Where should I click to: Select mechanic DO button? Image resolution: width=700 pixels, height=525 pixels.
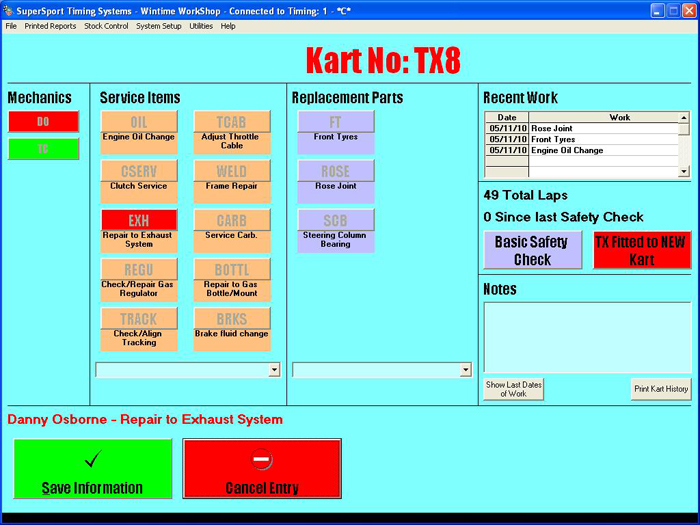[43, 121]
